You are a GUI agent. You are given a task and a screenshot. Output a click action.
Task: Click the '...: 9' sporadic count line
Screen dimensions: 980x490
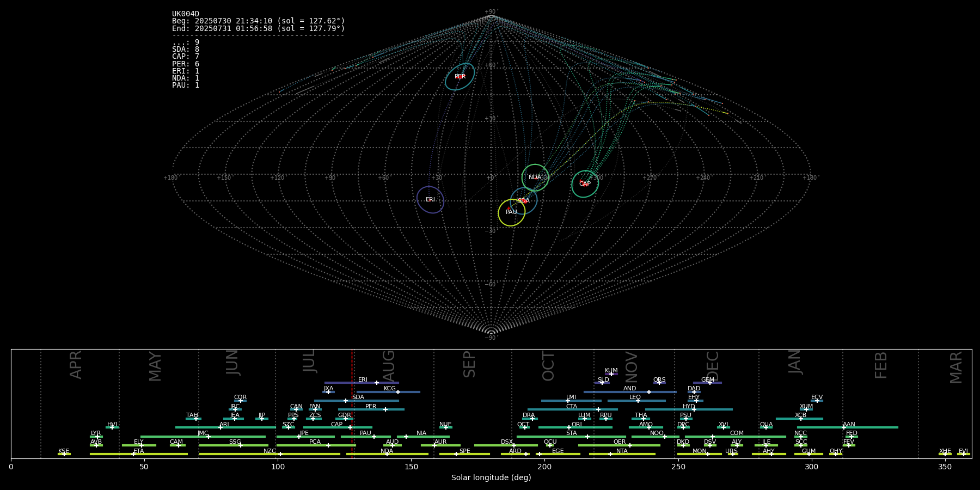pyautogui.click(x=186, y=42)
